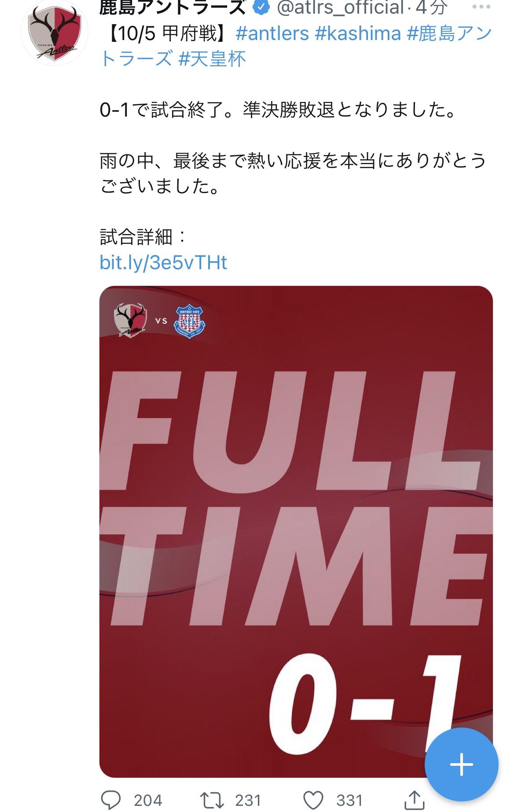Tap the share upload icon
514x812 pixels.
tap(414, 800)
